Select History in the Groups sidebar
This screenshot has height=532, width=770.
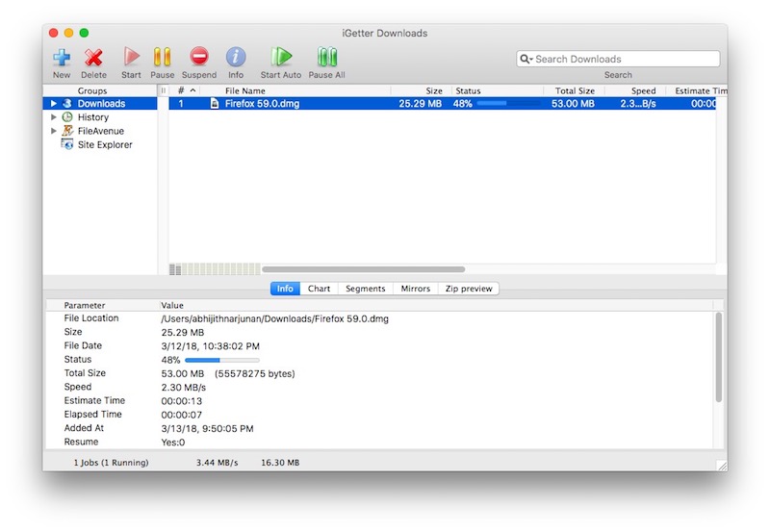[100, 117]
